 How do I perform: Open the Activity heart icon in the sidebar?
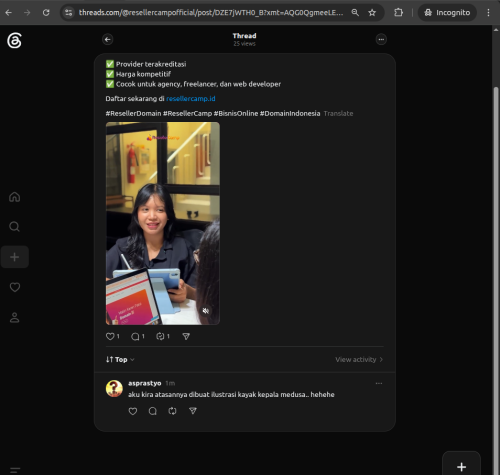tap(15, 287)
